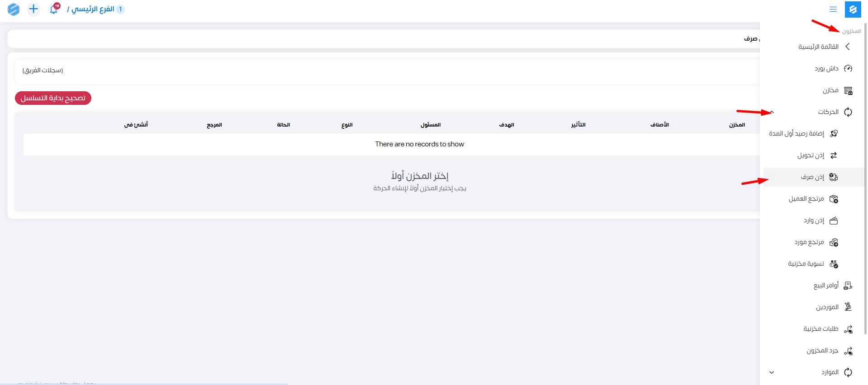Screen dimensions: 868x385
Task: Click the جرد المخزون inventory count icon
Action: [x=848, y=351]
